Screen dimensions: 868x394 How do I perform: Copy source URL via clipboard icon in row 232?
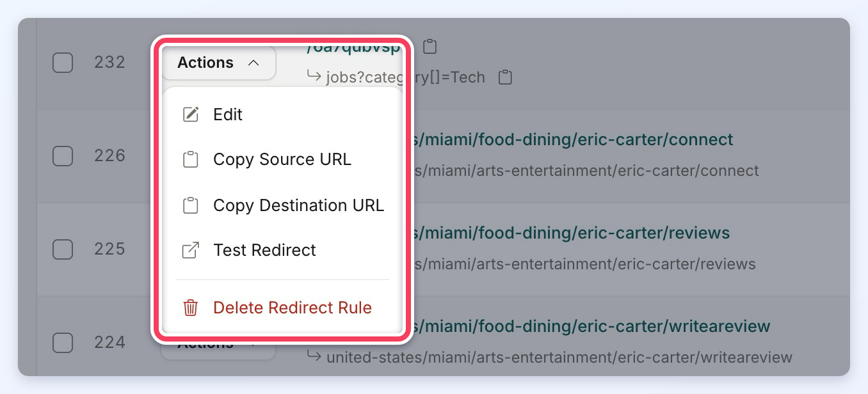click(430, 46)
